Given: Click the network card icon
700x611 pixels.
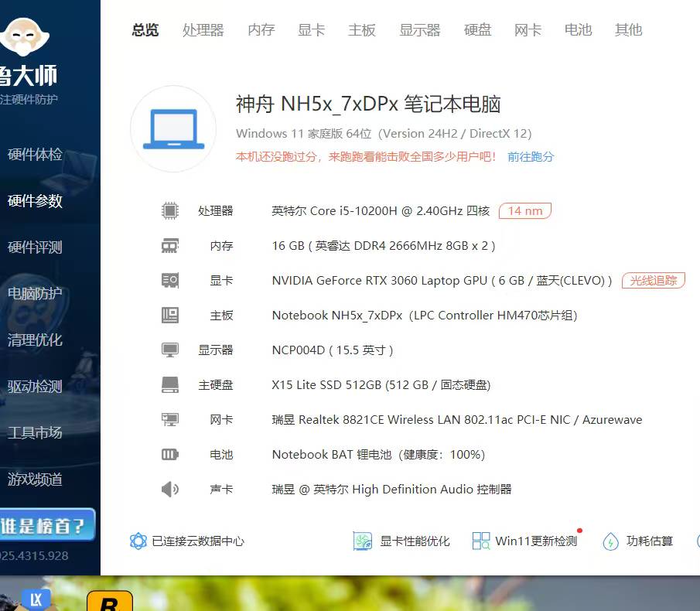Looking at the screenshot, I should (169, 419).
